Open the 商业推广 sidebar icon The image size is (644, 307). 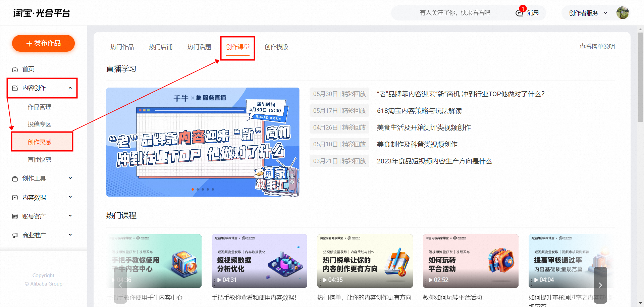pyautogui.click(x=15, y=235)
